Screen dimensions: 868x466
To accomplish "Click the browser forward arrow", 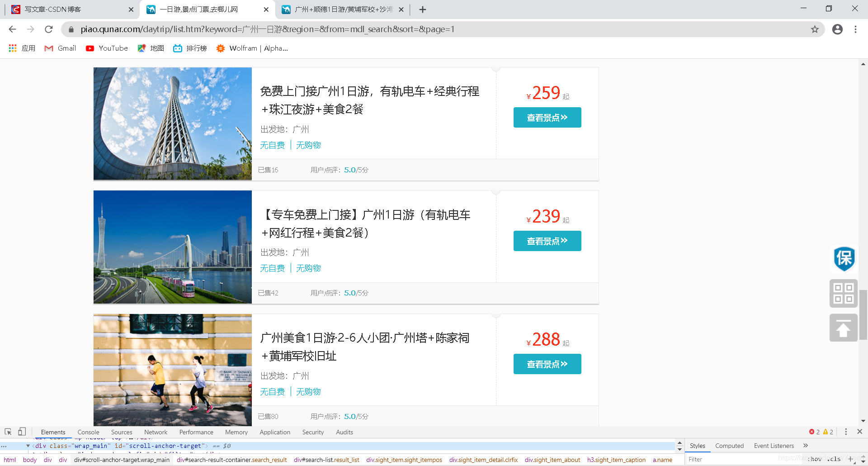I will point(30,29).
